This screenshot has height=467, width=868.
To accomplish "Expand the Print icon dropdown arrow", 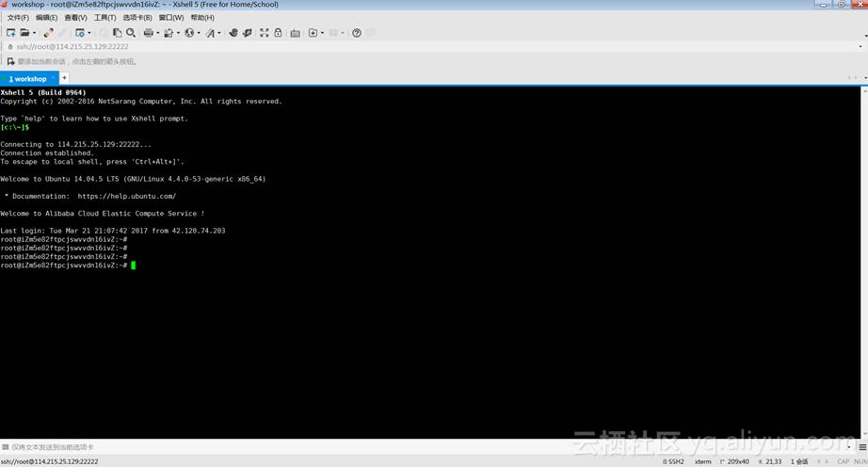I will (158, 33).
